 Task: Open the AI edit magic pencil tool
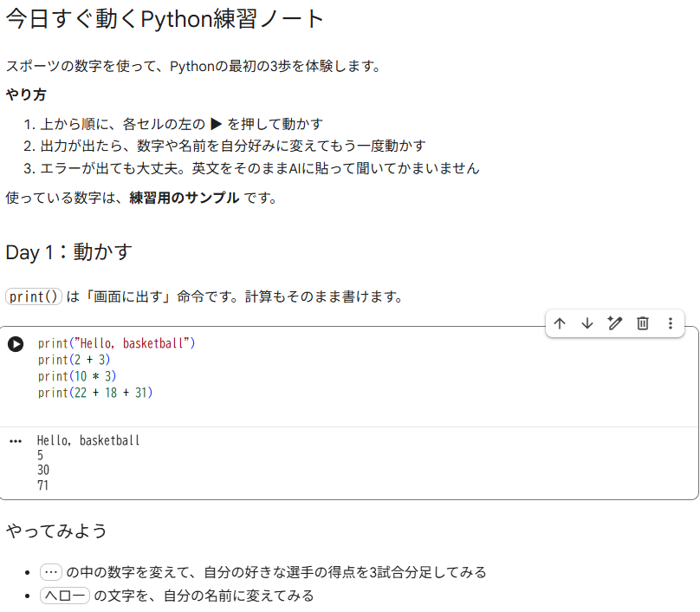pyautogui.click(x=615, y=323)
